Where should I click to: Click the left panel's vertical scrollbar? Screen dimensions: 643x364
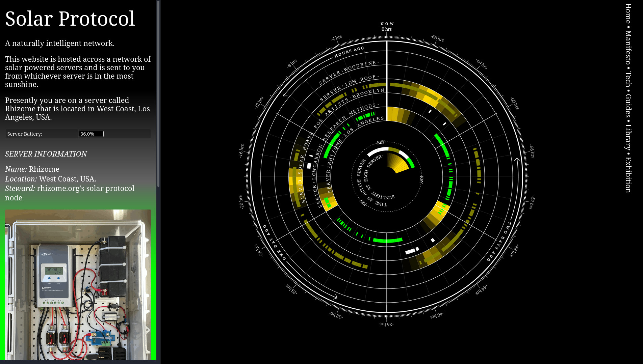tap(158, 94)
